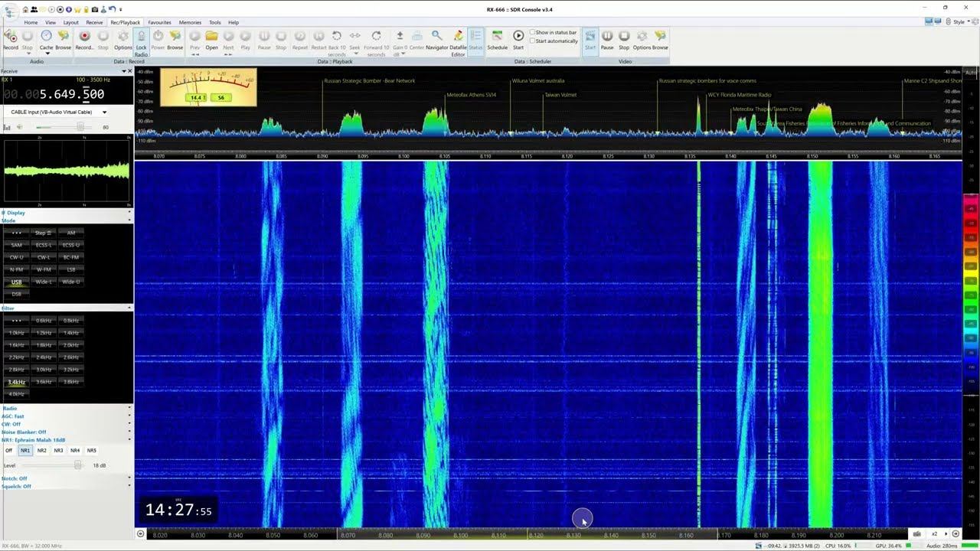This screenshot has height=551, width=980.
Task: Click the Step mode button
Action: [44, 233]
